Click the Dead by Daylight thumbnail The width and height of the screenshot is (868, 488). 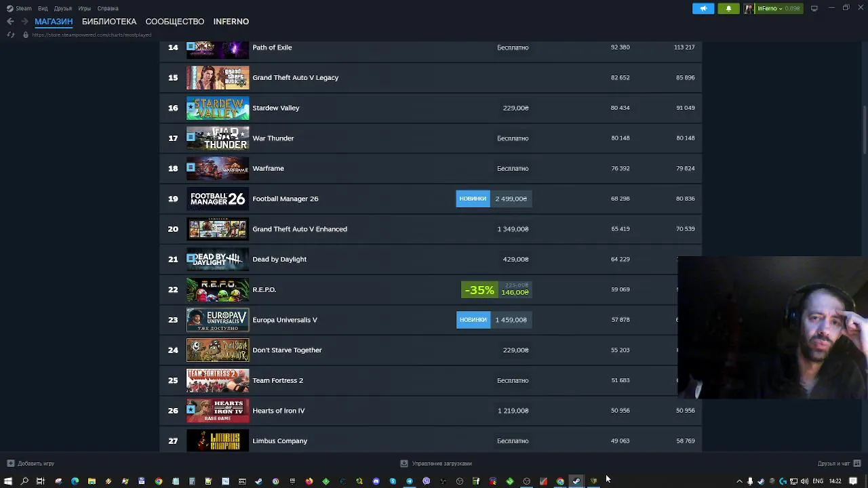pyautogui.click(x=218, y=259)
